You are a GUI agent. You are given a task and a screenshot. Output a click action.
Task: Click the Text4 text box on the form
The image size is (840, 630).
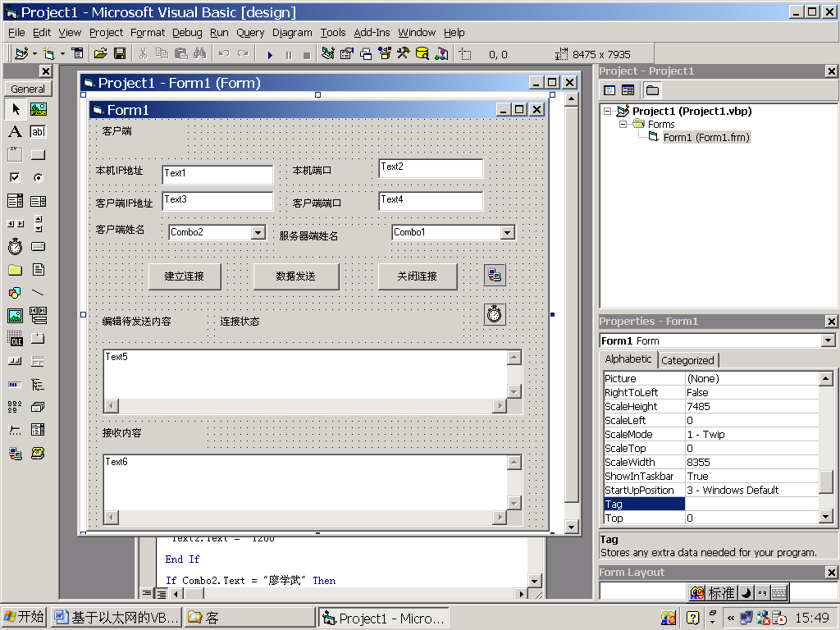(x=431, y=201)
